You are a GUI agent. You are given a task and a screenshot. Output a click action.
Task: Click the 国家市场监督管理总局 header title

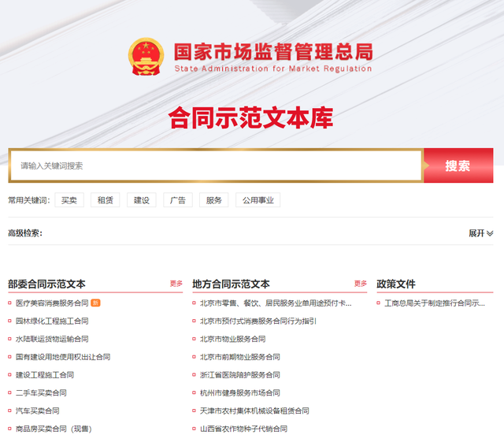pyautogui.click(x=273, y=52)
